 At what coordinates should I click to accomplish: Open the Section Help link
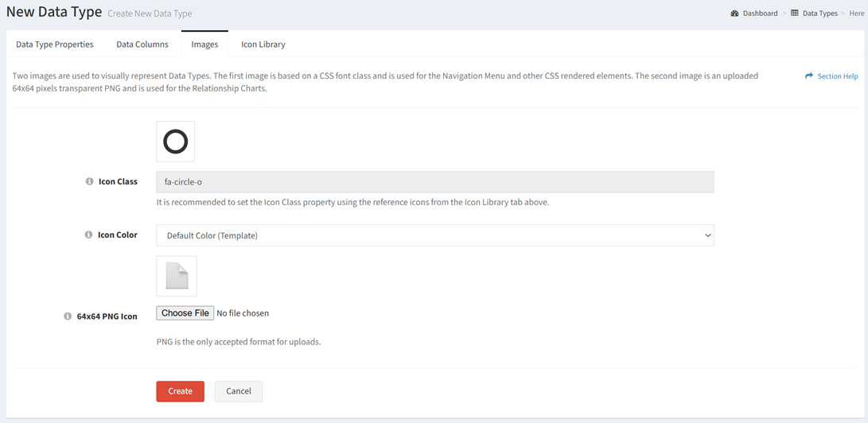point(838,76)
